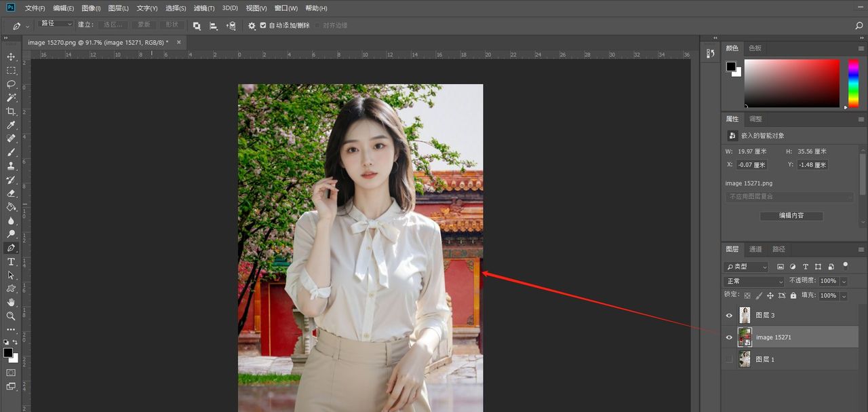Uncheck 自动添加/删除 checkbox
The height and width of the screenshot is (412, 868).
click(x=263, y=25)
